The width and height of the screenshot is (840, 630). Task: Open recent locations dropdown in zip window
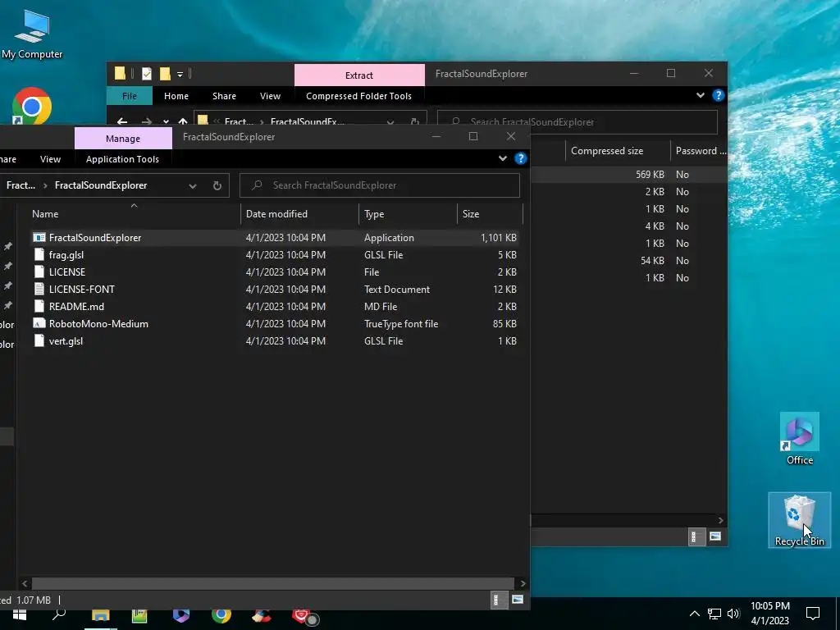tap(166, 122)
